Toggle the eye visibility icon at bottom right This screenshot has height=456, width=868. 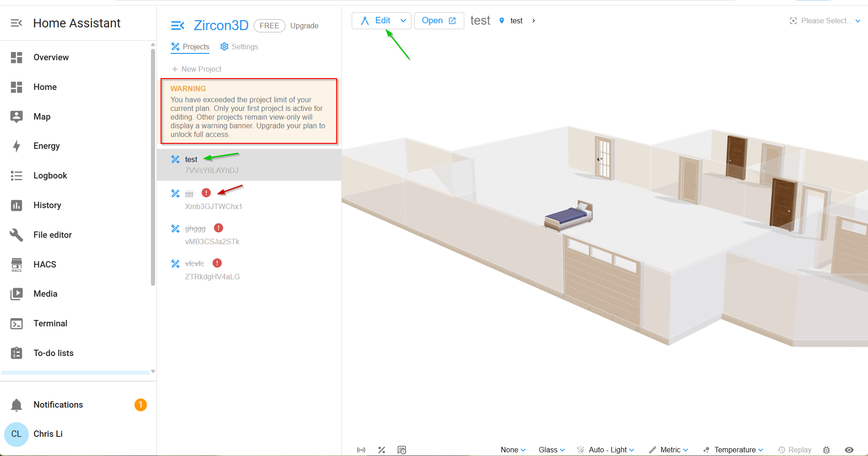[x=849, y=450]
